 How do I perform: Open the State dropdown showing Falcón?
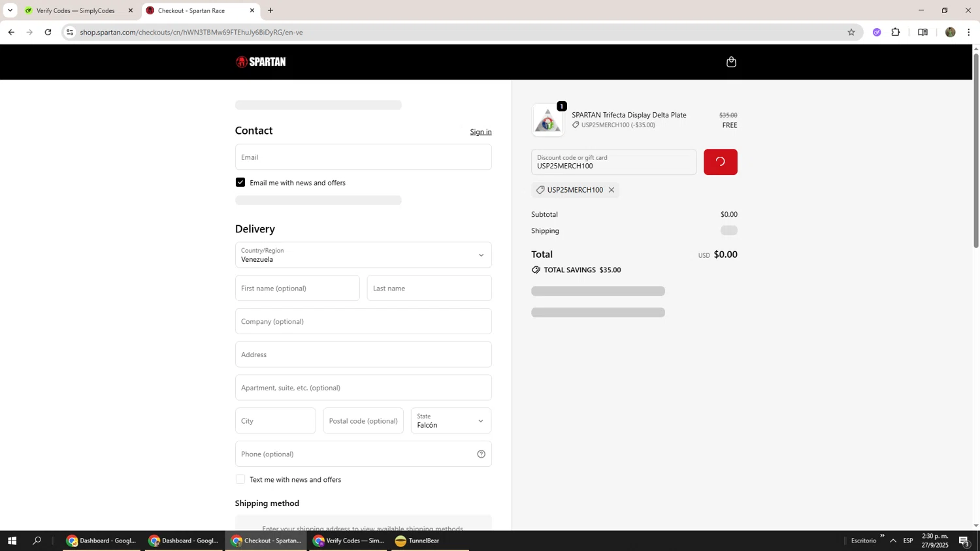pos(451,421)
